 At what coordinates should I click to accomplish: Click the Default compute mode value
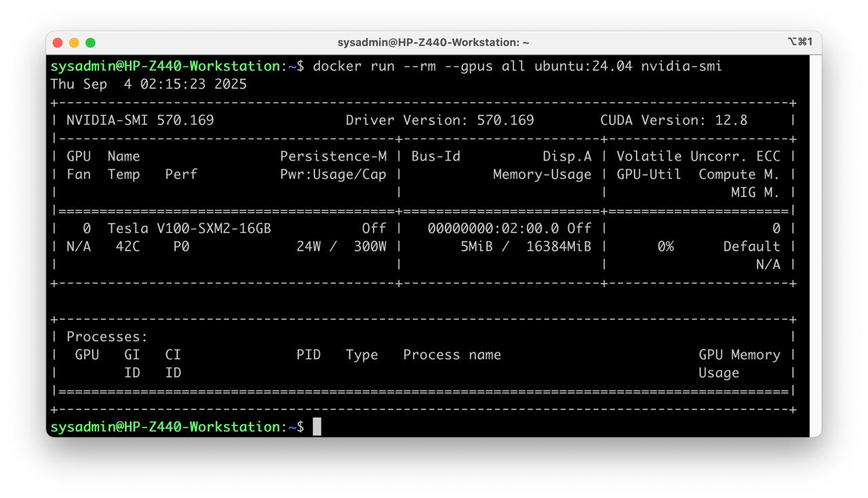coord(751,247)
